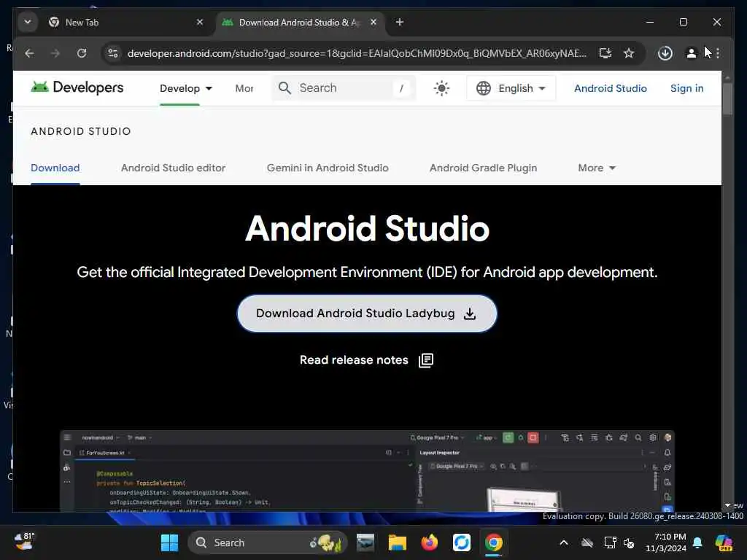Open Chrome downloads icon
The width and height of the screenshot is (747, 560).
(x=665, y=52)
